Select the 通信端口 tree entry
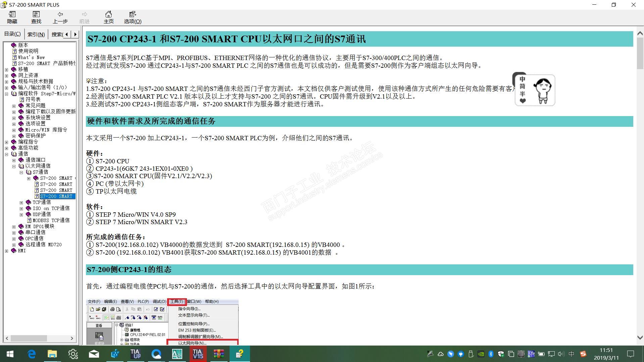 point(35,160)
